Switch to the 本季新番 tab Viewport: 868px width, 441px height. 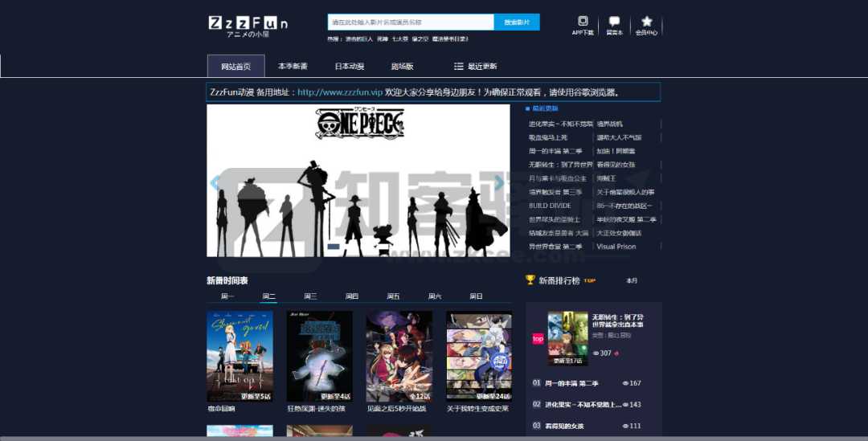coord(293,67)
